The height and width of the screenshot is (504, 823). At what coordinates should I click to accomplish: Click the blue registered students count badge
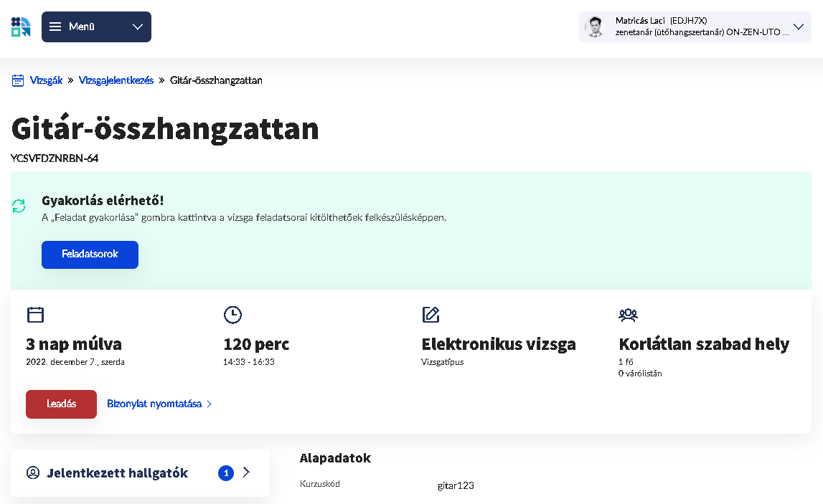(226, 473)
